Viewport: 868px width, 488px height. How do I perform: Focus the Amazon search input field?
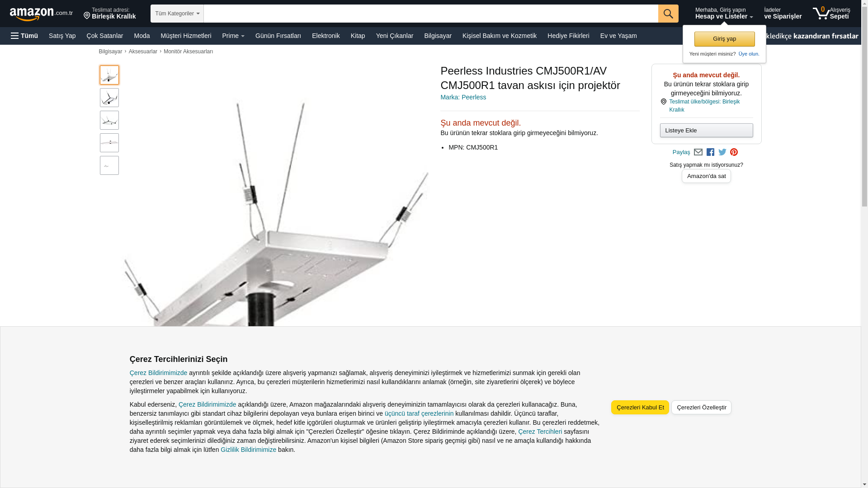coord(431,14)
